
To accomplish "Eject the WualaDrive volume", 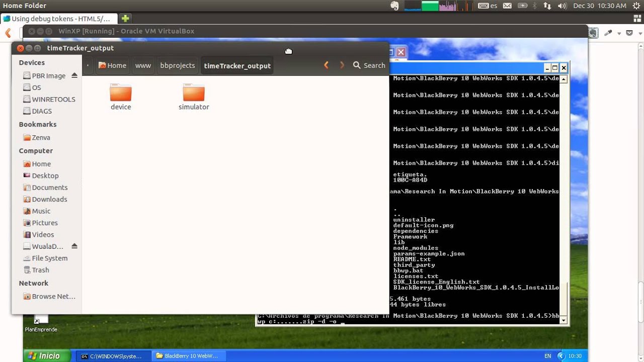I will click(x=74, y=246).
